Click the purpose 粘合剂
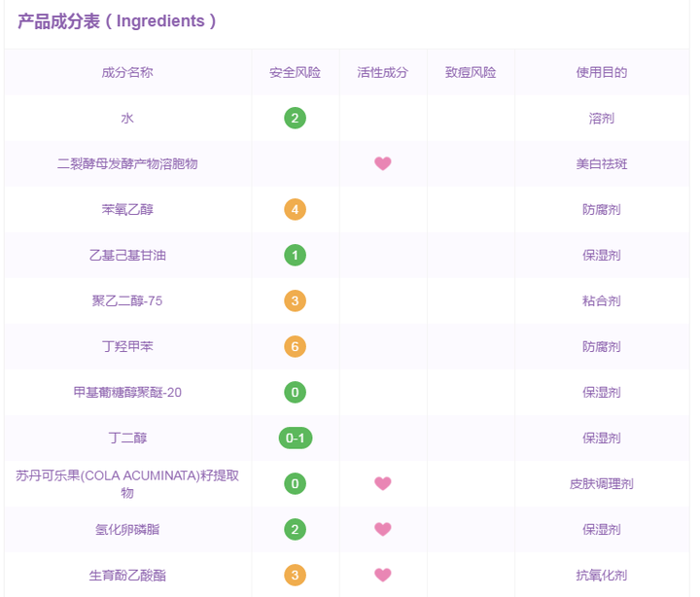Screen dimensions: 700x597 coord(602,301)
